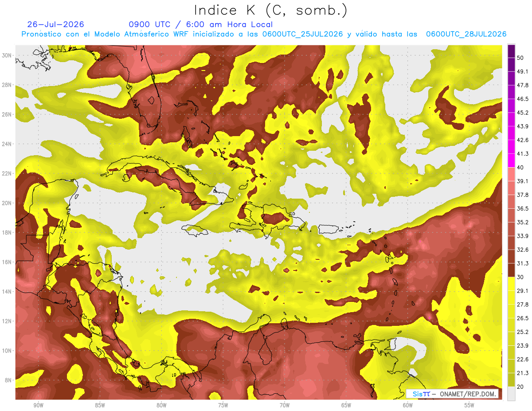The image size is (532, 411).
Task: Click the colorbar value '36.5'
Action: click(523, 208)
